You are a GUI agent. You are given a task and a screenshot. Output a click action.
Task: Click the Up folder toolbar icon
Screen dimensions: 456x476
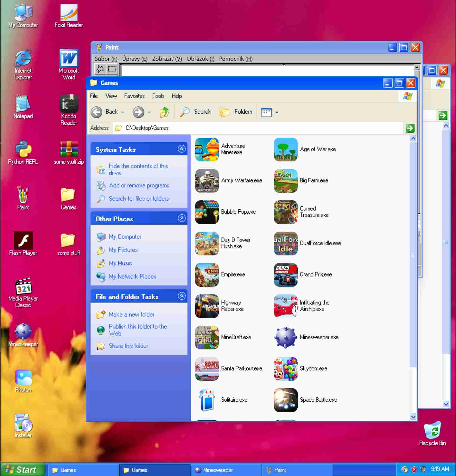pyautogui.click(x=164, y=112)
